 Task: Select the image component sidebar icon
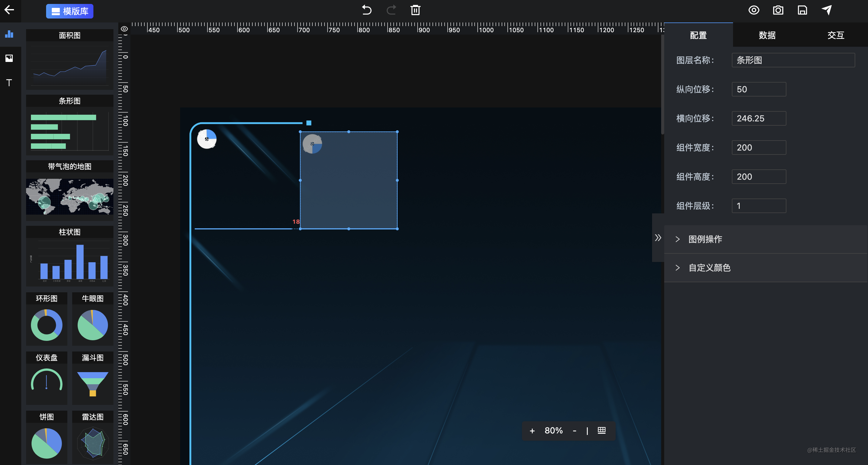[9, 58]
